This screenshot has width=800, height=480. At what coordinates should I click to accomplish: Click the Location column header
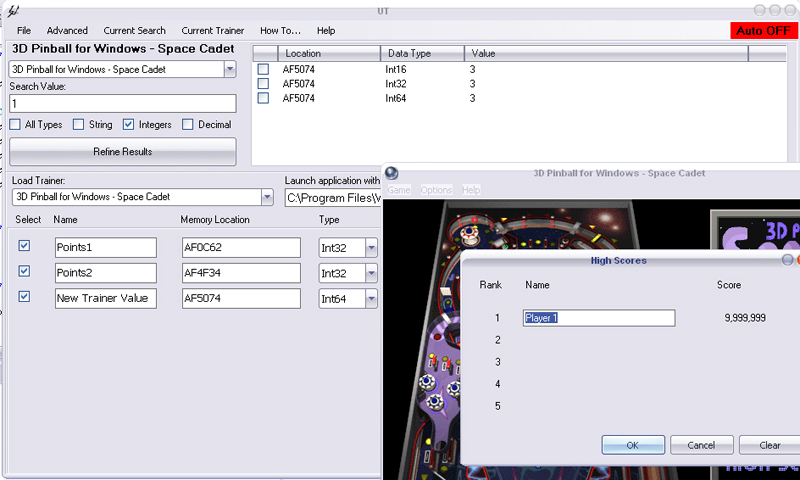[329, 53]
